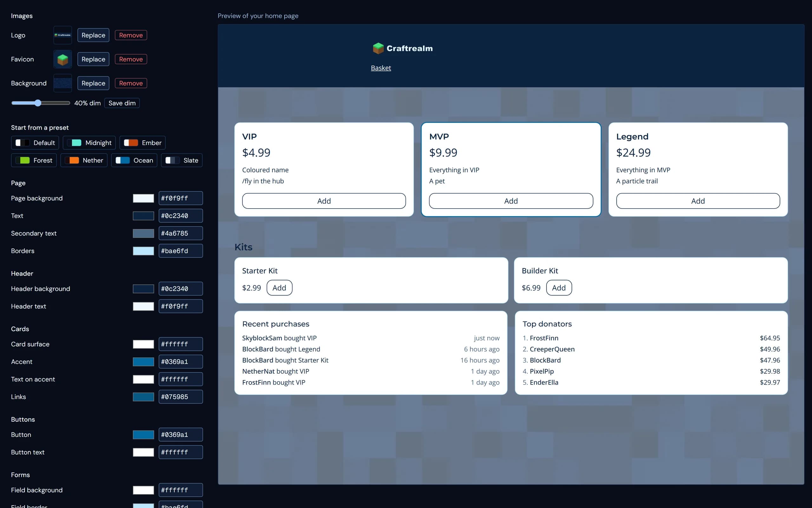This screenshot has height=508, width=812.
Task: Open the Borders color swatch
Action: (143, 251)
